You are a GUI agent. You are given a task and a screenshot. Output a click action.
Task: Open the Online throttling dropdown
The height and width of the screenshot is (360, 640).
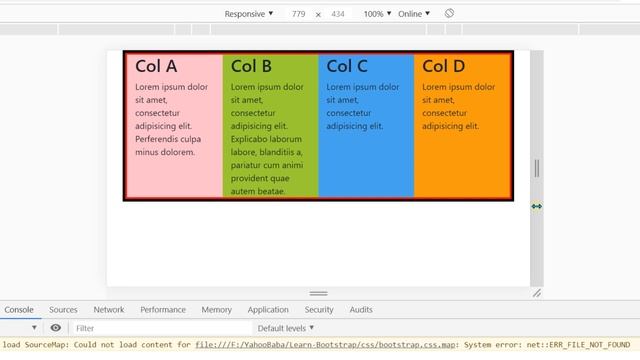pyautogui.click(x=414, y=14)
